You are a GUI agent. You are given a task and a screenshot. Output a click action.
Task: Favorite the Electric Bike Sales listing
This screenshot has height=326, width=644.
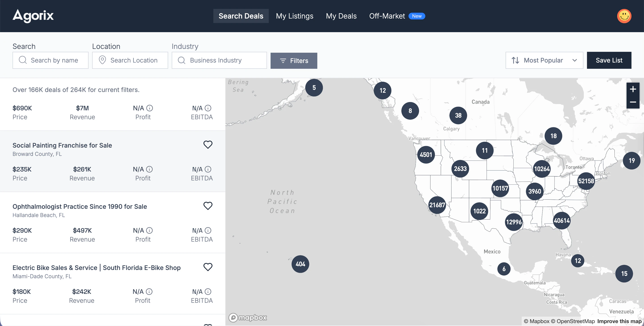click(208, 267)
